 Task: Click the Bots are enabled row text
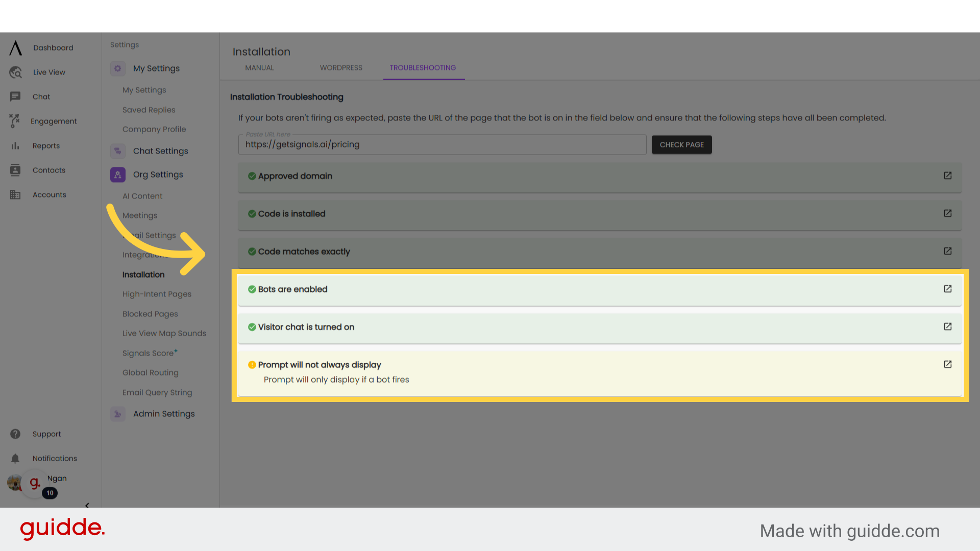(292, 289)
